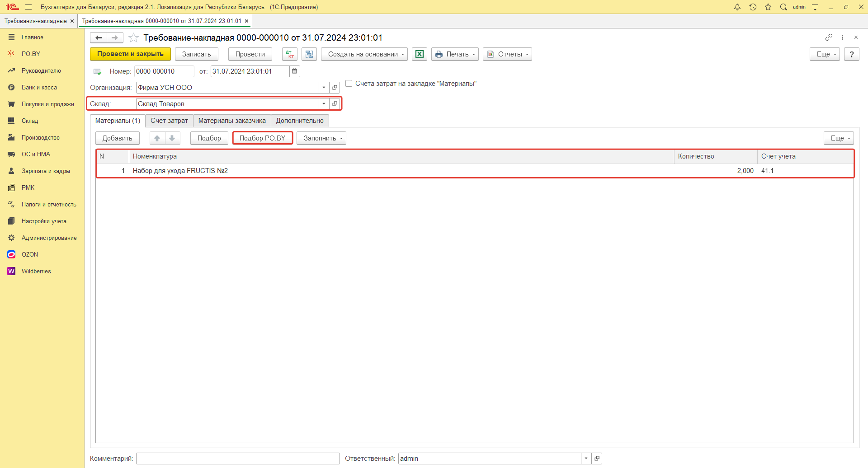
Task: Switch to Материалы заказчика tab
Action: (x=232, y=121)
